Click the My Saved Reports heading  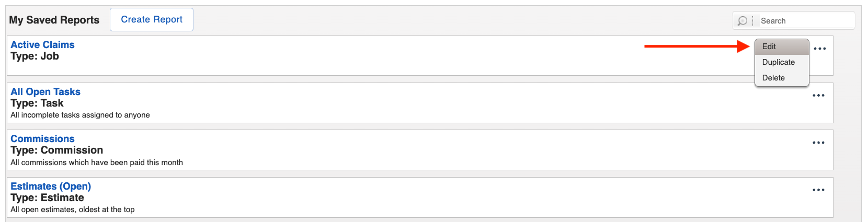[x=54, y=20]
